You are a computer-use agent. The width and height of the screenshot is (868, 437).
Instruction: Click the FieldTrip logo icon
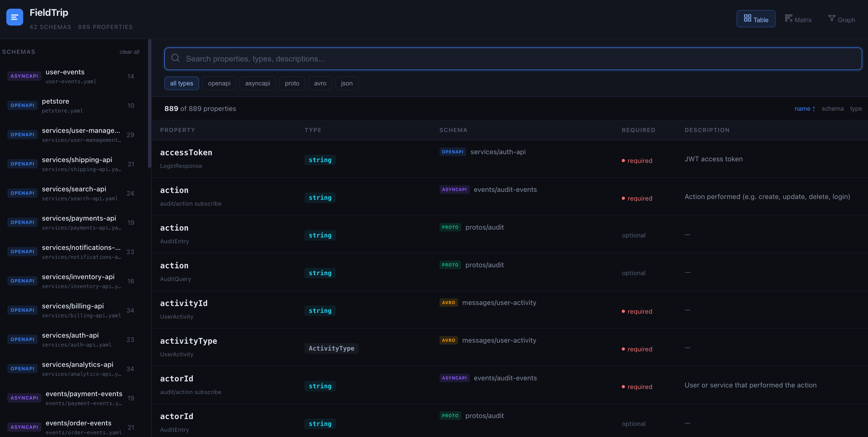(x=14, y=17)
